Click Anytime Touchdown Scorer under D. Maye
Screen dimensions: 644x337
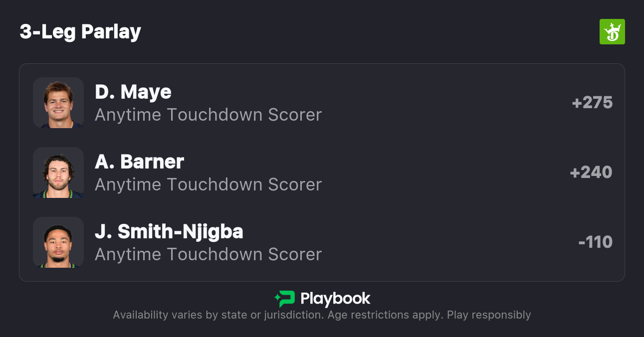[208, 115]
